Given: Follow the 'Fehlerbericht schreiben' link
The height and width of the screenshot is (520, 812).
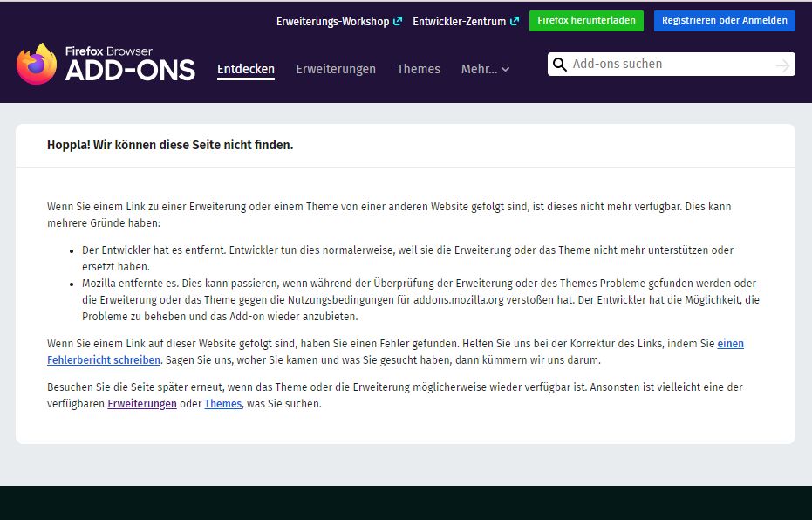Looking at the screenshot, I should [104, 360].
